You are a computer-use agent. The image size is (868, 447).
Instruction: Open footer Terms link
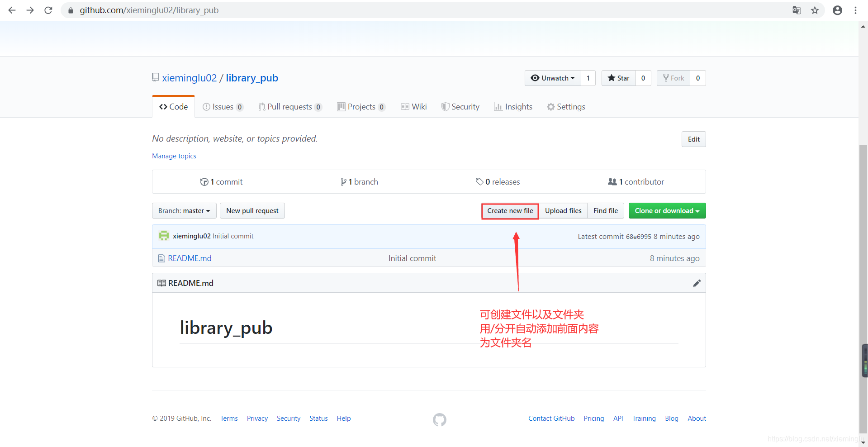pos(229,418)
